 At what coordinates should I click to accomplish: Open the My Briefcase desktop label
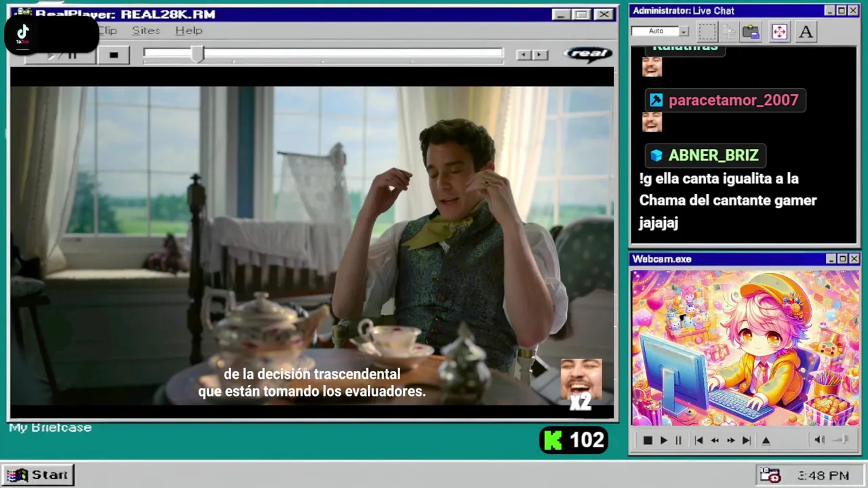tap(50, 428)
